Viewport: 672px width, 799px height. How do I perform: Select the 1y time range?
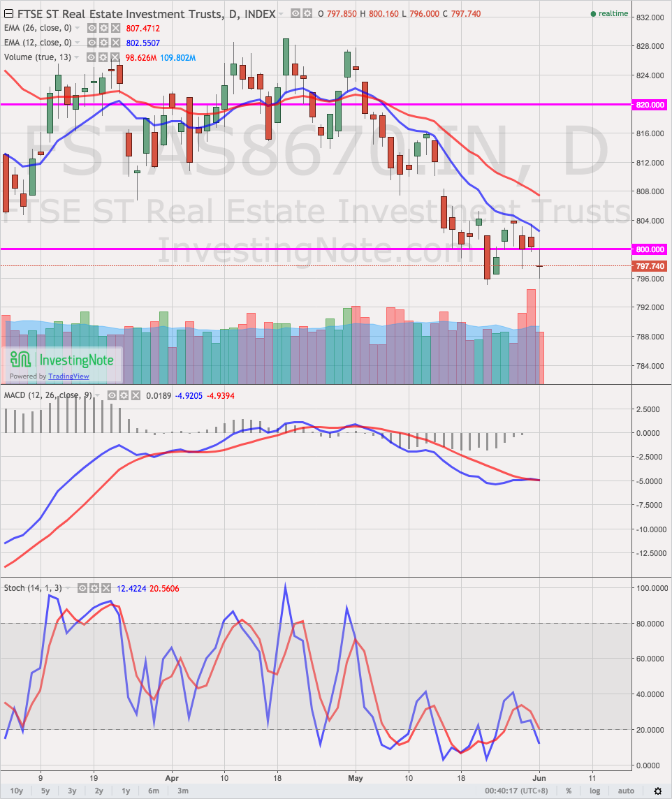pos(126,791)
